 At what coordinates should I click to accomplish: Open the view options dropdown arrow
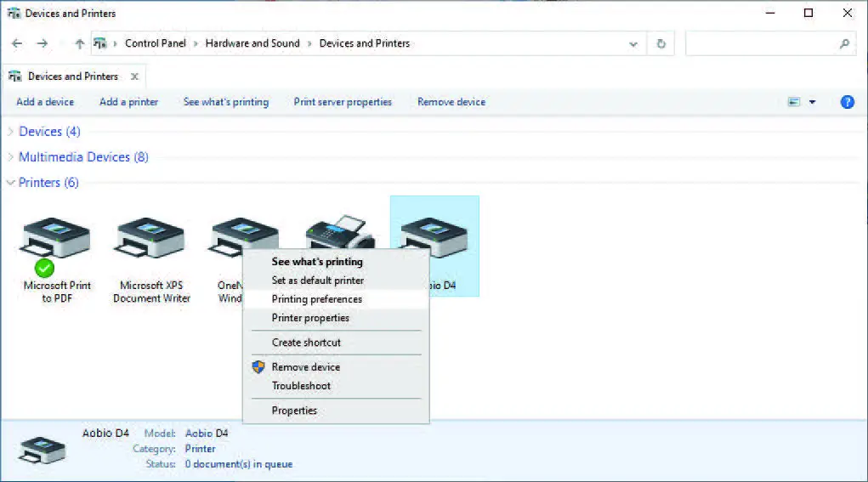point(812,102)
